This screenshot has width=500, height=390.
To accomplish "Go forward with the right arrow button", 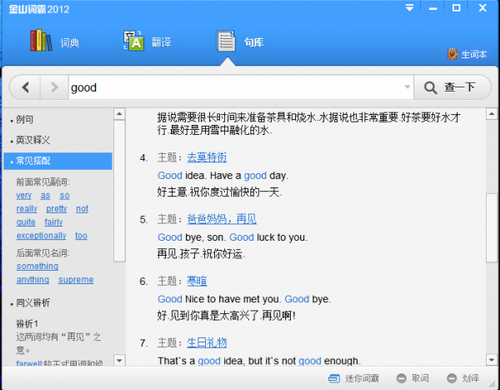I will [x=54, y=88].
